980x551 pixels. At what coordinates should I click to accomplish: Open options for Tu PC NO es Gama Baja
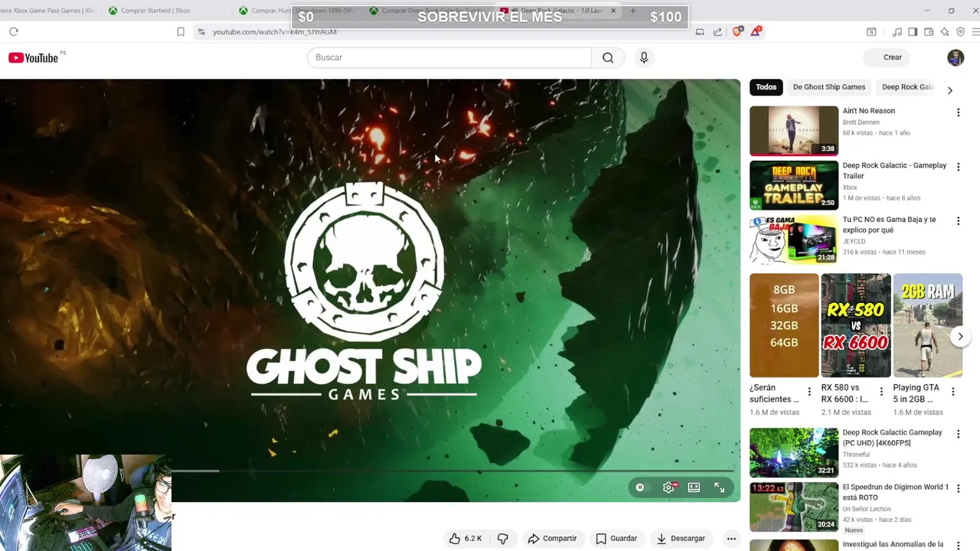point(958,221)
